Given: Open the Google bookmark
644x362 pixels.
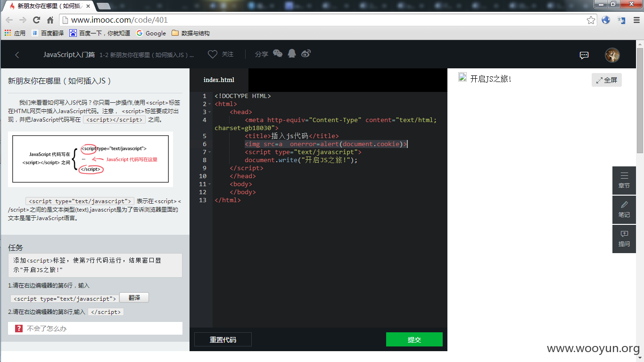Looking at the screenshot, I should (x=151, y=33).
